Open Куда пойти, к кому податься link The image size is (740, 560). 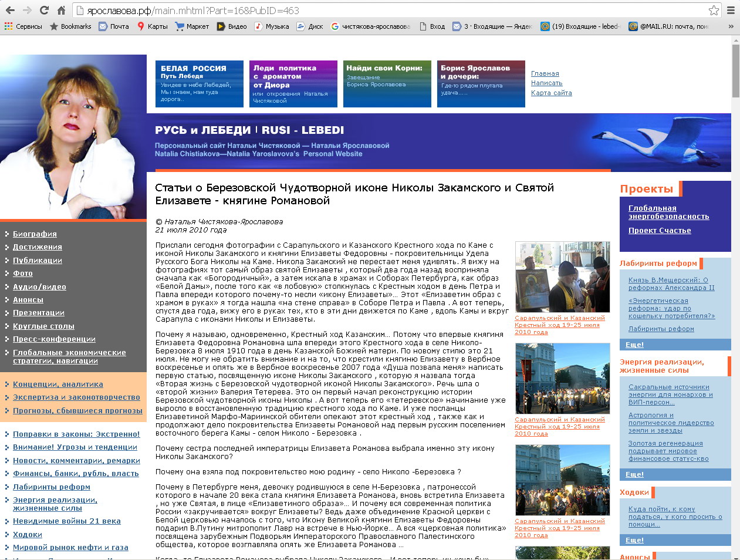pyautogui.click(x=675, y=517)
